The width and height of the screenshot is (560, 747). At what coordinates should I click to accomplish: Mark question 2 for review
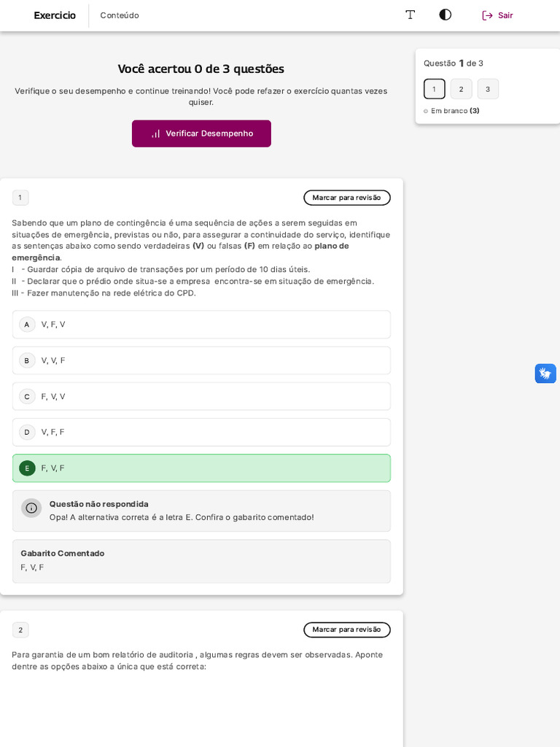click(x=346, y=630)
